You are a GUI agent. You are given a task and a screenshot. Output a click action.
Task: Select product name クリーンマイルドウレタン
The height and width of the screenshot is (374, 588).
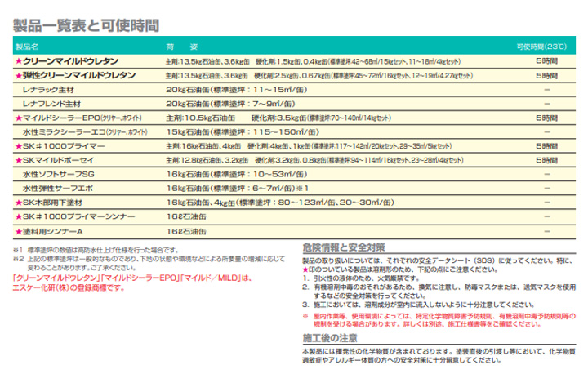point(70,61)
